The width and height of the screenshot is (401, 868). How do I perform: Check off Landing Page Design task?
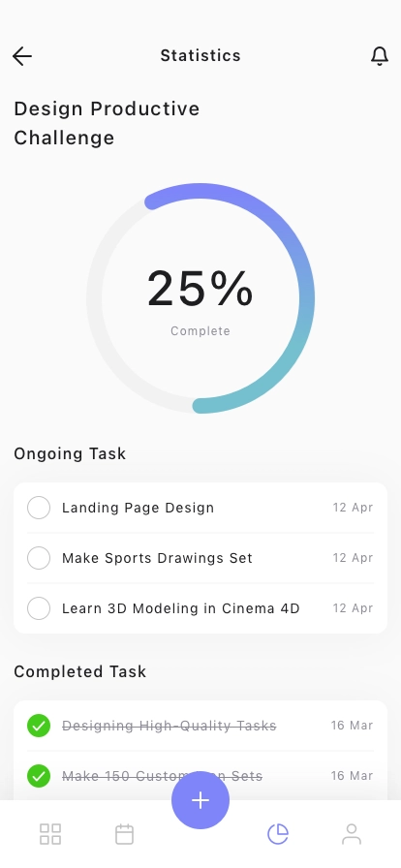click(x=39, y=508)
